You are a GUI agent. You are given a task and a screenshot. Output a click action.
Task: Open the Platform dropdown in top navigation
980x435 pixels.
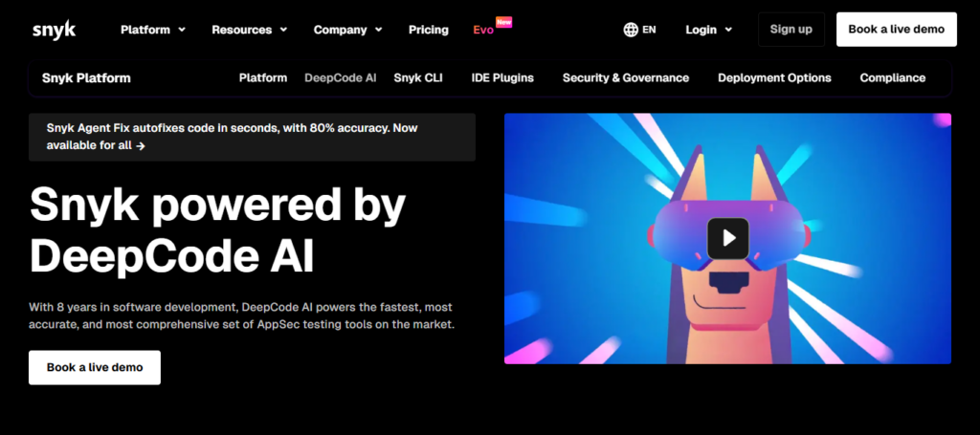point(153,30)
